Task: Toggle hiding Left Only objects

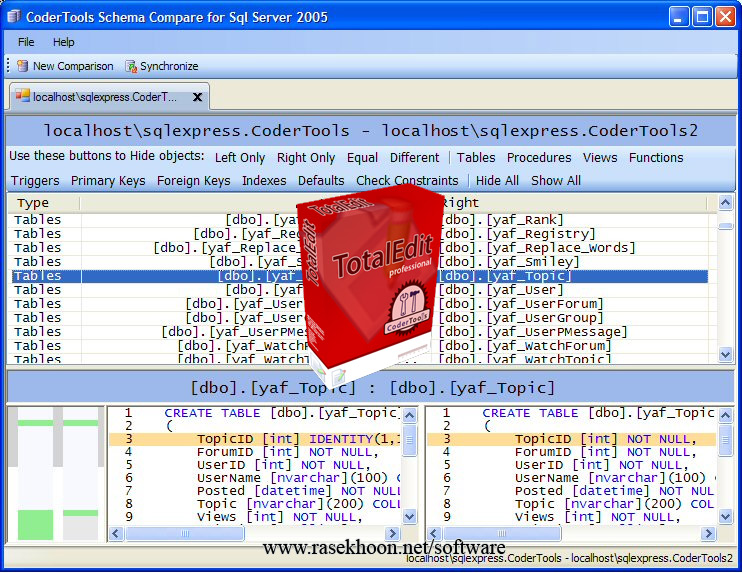Action: coord(240,158)
